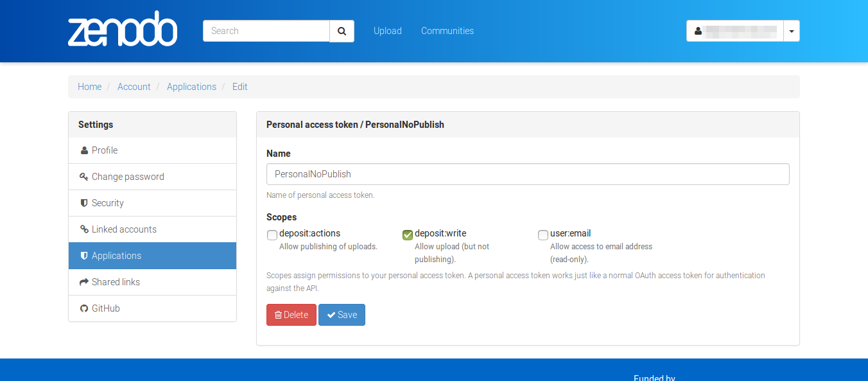Open the OAuth access token link
Image resolution: width=868 pixels, height=381 pixels.
pos(666,275)
